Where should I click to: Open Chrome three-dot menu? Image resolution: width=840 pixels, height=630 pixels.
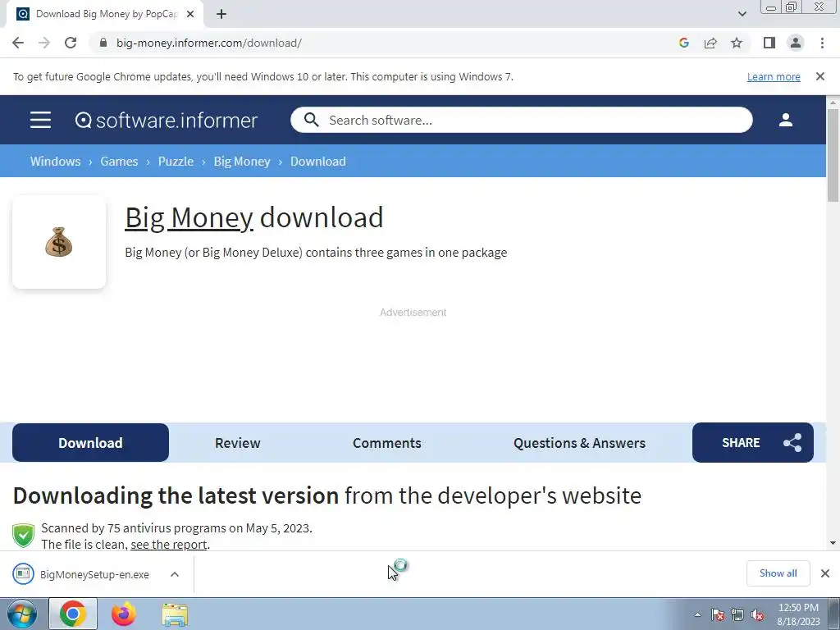[x=822, y=43]
